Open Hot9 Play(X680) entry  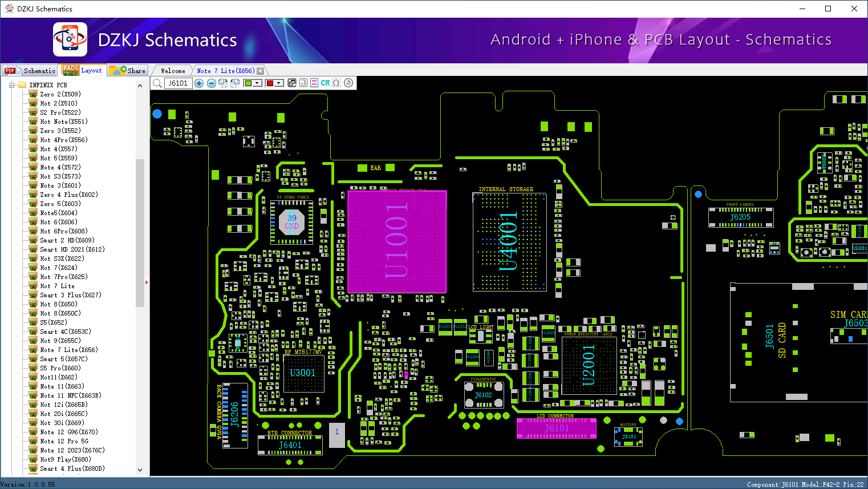[x=66, y=459]
